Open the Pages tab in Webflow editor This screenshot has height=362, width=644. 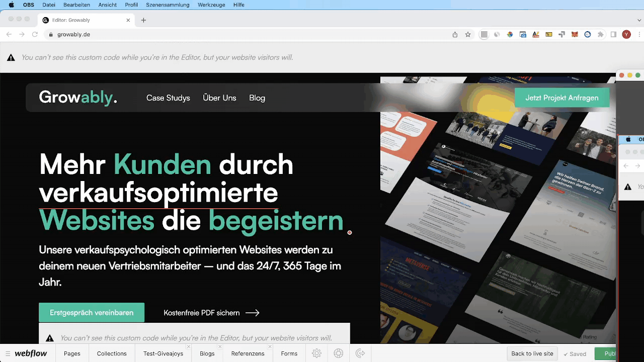pyautogui.click(x=72, y=353)
